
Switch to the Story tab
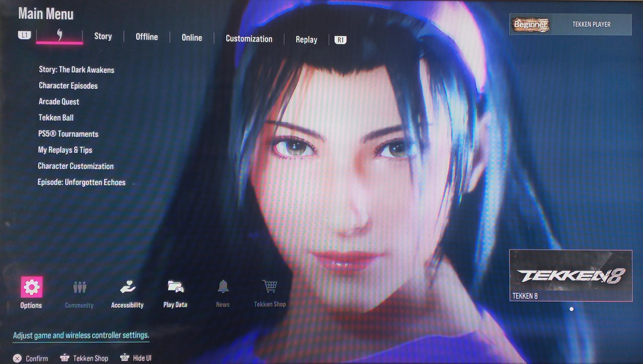[103, 36]
